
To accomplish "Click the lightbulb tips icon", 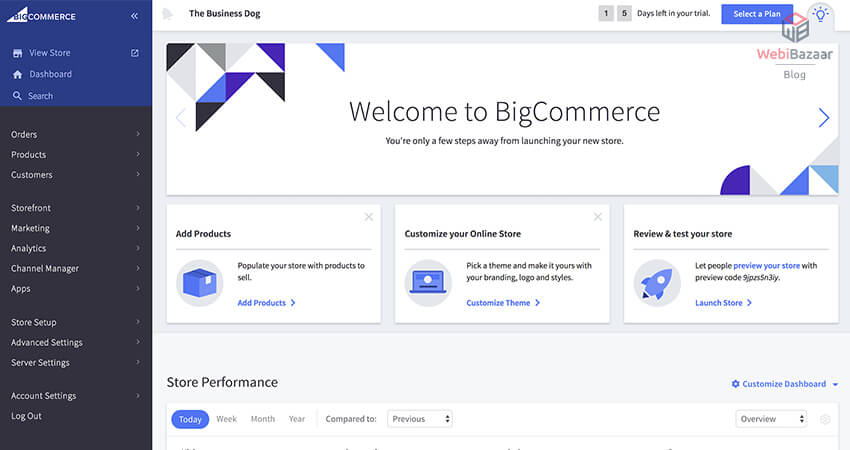I will tap(821, 14).
